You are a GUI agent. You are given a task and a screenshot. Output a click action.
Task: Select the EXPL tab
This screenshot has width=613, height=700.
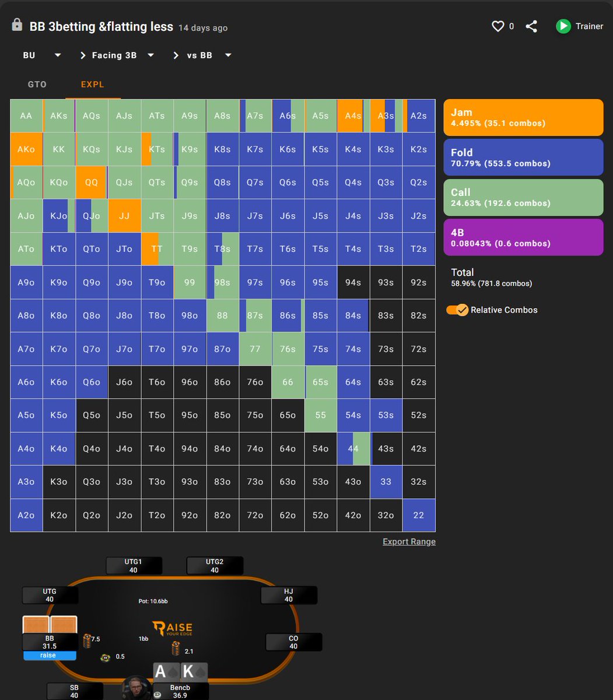(92, 84)
